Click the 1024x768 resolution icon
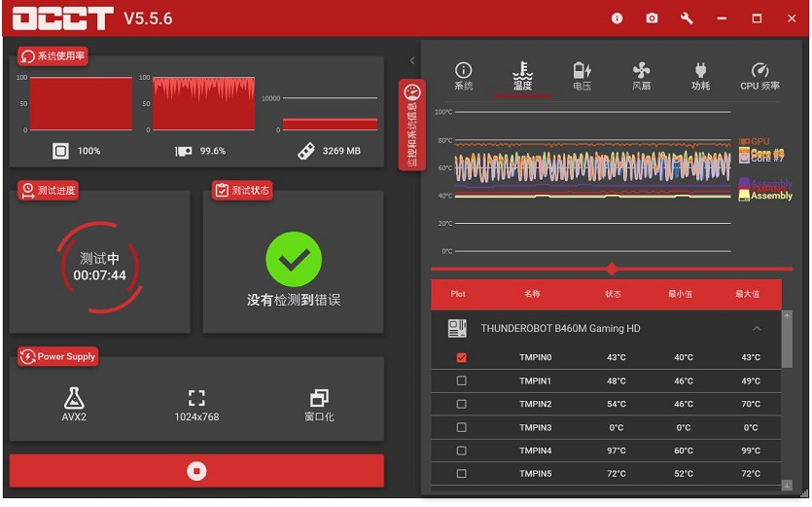 click(x=196, y=398)
